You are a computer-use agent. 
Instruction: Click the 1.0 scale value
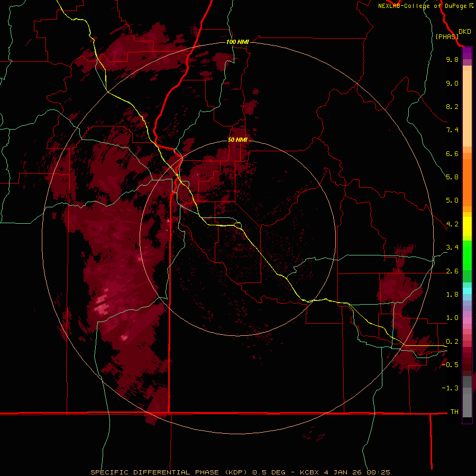click(x=452, y=318)
